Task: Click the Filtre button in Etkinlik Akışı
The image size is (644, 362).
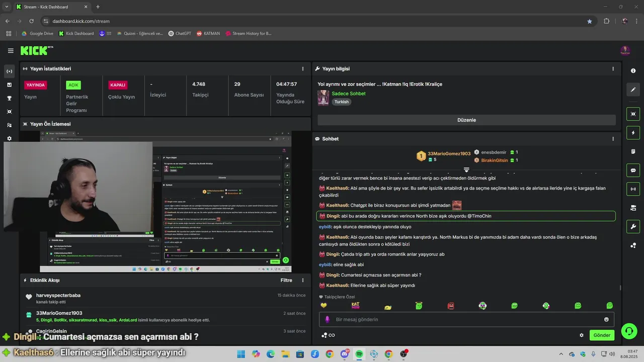Action: (286, 281)
